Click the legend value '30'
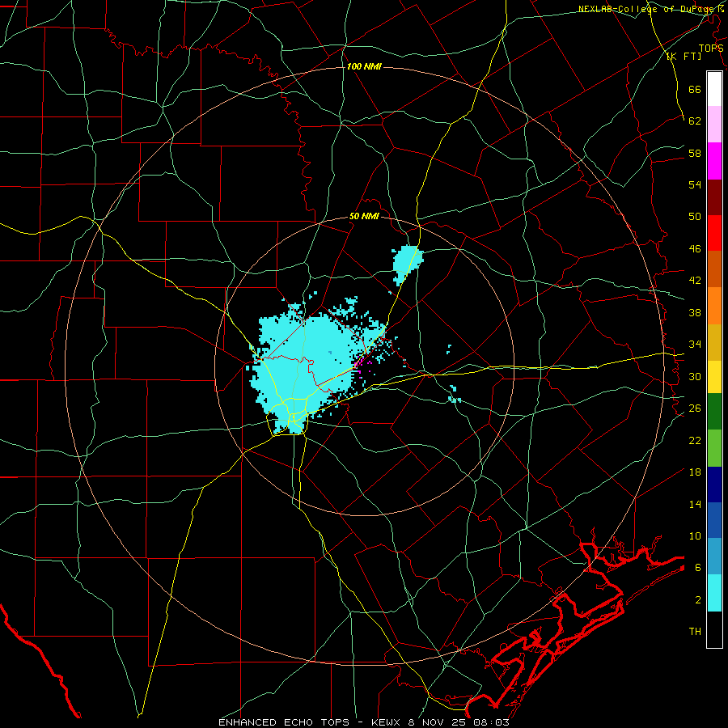 pos(695,376)
